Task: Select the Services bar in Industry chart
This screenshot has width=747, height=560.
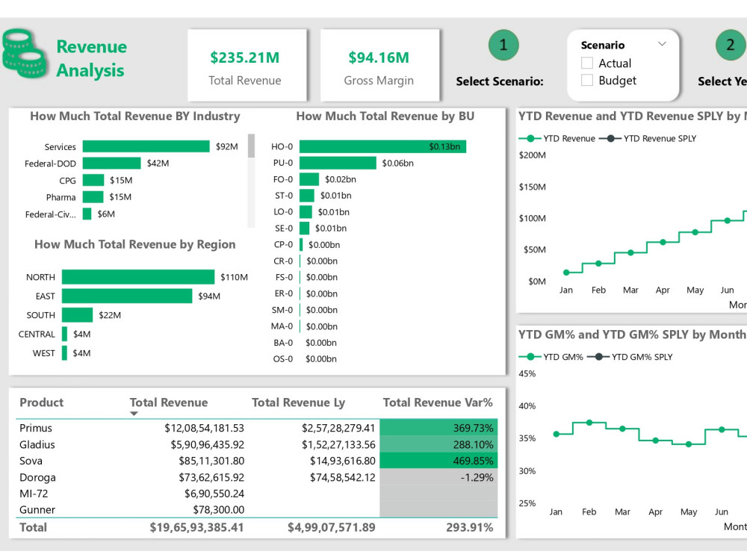Action: point(146,146)
